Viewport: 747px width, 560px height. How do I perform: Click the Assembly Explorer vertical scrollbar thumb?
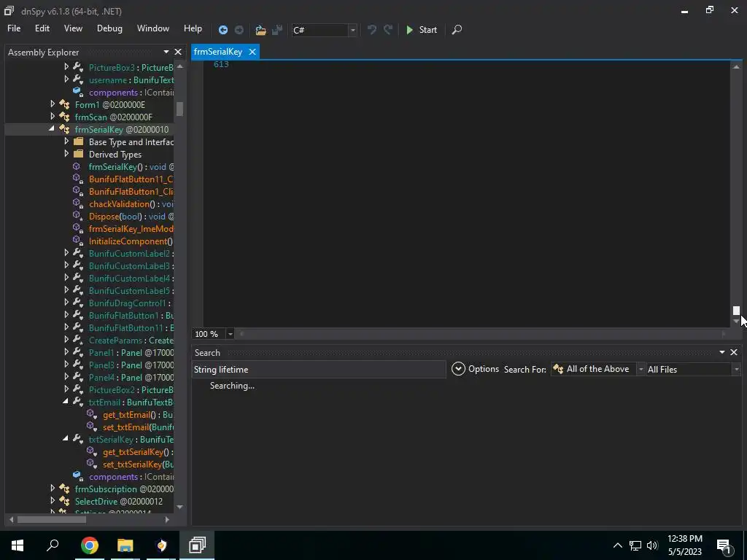coord(179,109)
